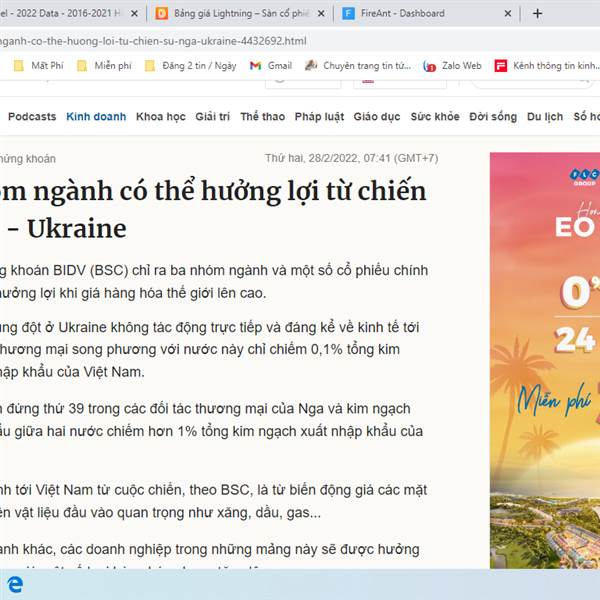Image resolution: width=600 pixels, height=600 pixels.
Task: Open the Miễn phí bookmark folder
Action: coord(104,66)
